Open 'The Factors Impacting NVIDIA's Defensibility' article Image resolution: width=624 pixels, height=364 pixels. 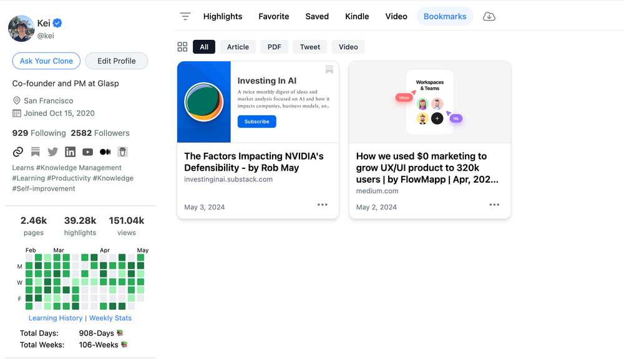254,161
